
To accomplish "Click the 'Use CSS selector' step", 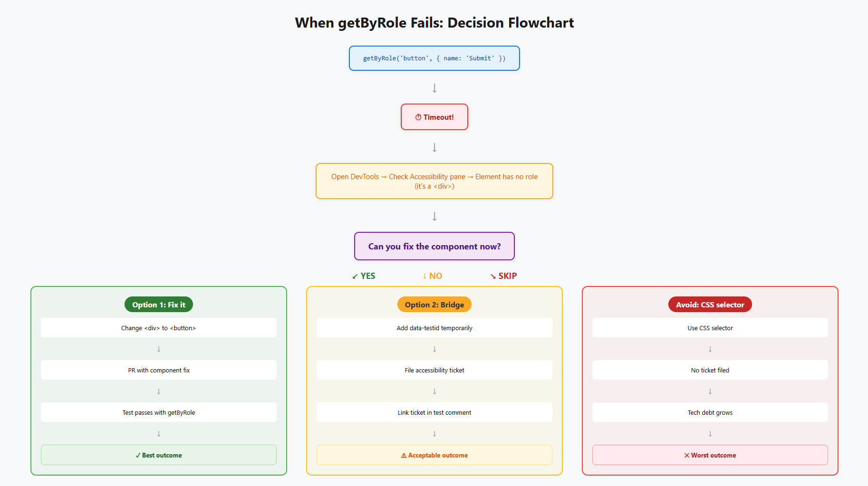I will tap(710, 328).
